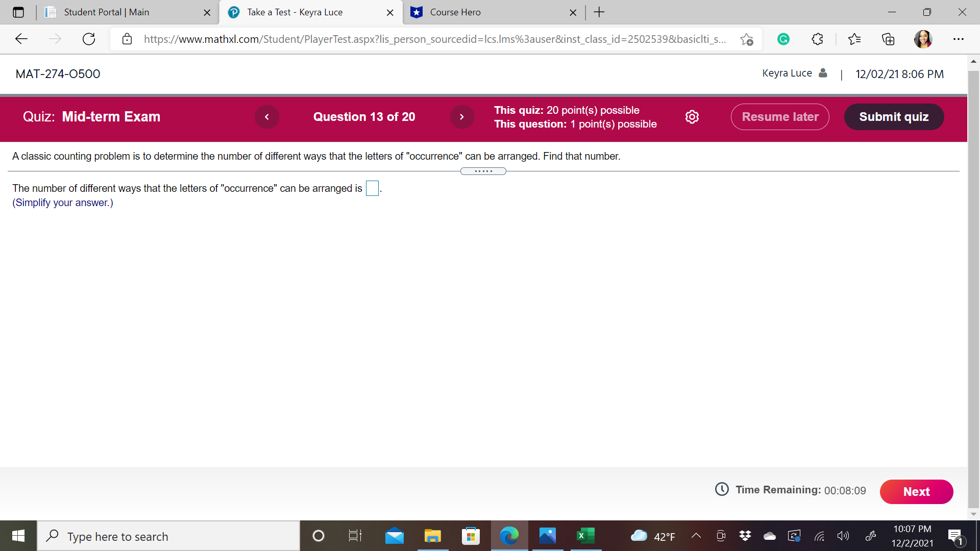Advance with the next question chevron
Viewport: 980px width, 551px height.
461,117
